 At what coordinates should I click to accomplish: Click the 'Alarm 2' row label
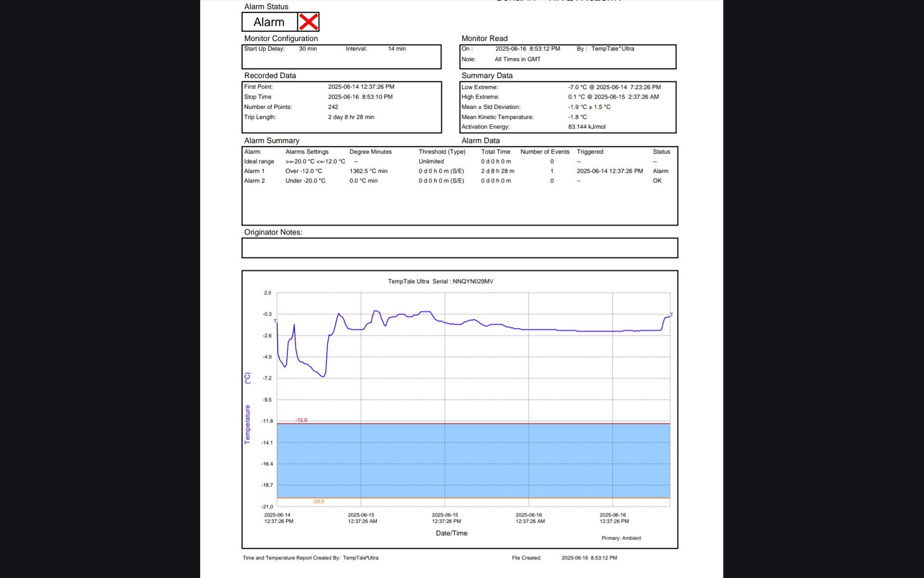point(254,181)
